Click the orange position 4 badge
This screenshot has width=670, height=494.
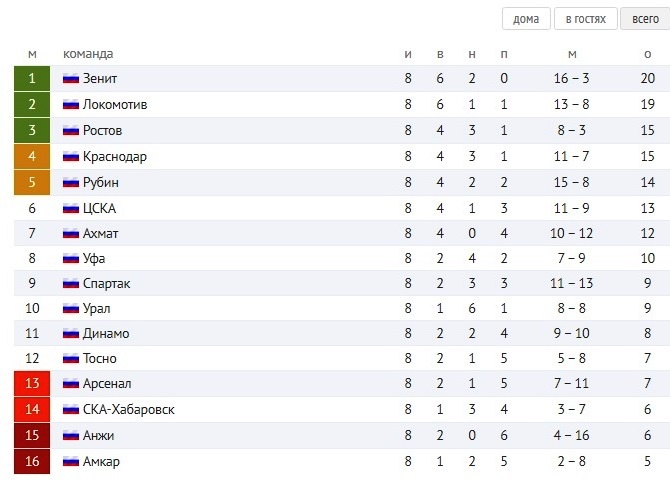32,156
